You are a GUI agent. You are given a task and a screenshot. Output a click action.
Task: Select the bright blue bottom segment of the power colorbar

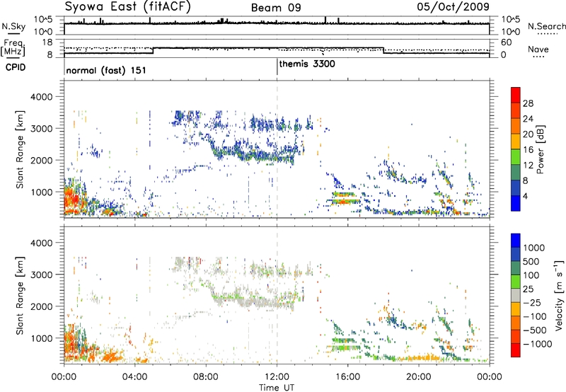(x=516, y=203)
